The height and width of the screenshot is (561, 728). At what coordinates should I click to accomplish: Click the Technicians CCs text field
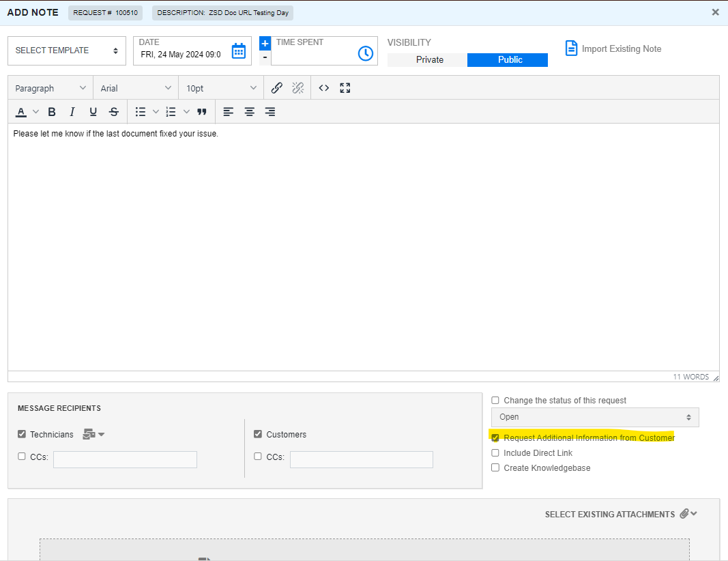click(125, 459)
